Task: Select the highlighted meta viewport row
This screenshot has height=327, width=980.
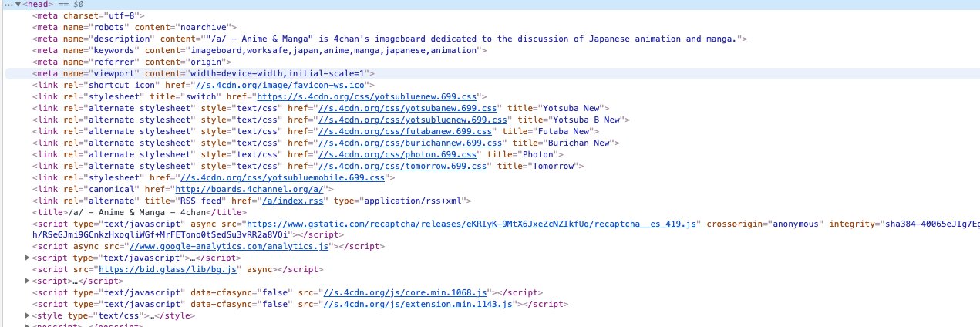Action: [x=492, y=73]
